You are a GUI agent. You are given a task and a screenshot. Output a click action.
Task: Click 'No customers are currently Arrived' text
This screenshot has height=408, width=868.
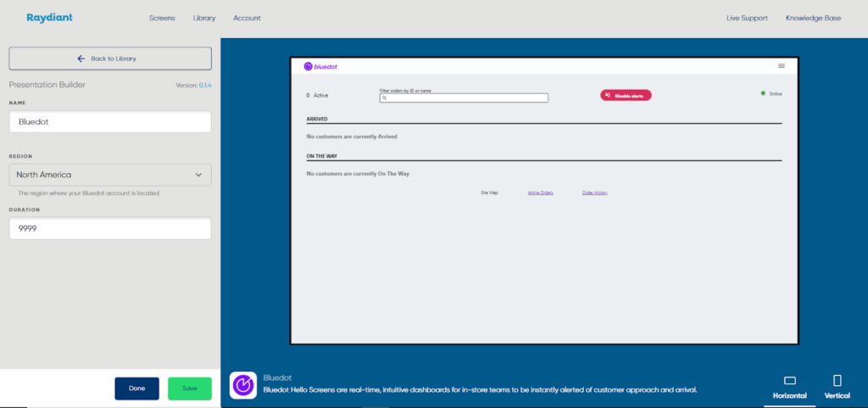(352, 137)
